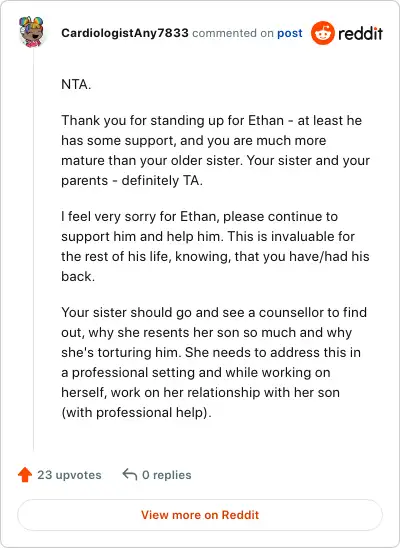Click paragraph starting "I feel very sorry"
This screenshot has width=400, height=548.
click(x=215, y=246)
